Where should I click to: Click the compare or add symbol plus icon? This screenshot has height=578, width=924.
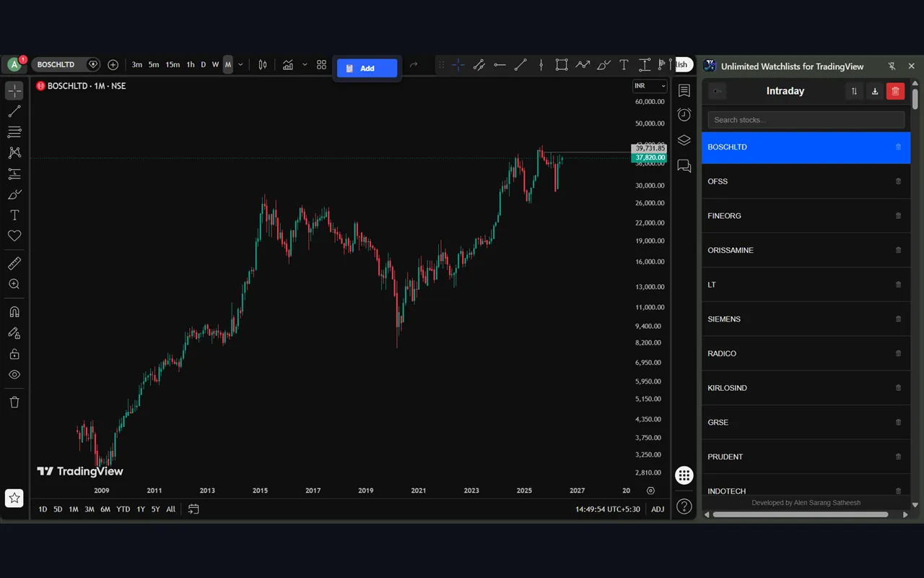click(113, 64)
